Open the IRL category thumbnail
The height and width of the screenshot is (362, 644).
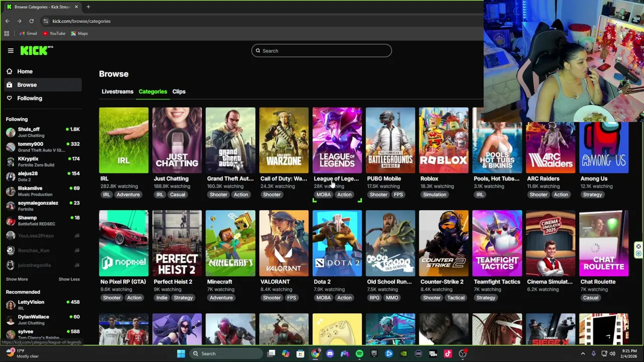[124, 140]
